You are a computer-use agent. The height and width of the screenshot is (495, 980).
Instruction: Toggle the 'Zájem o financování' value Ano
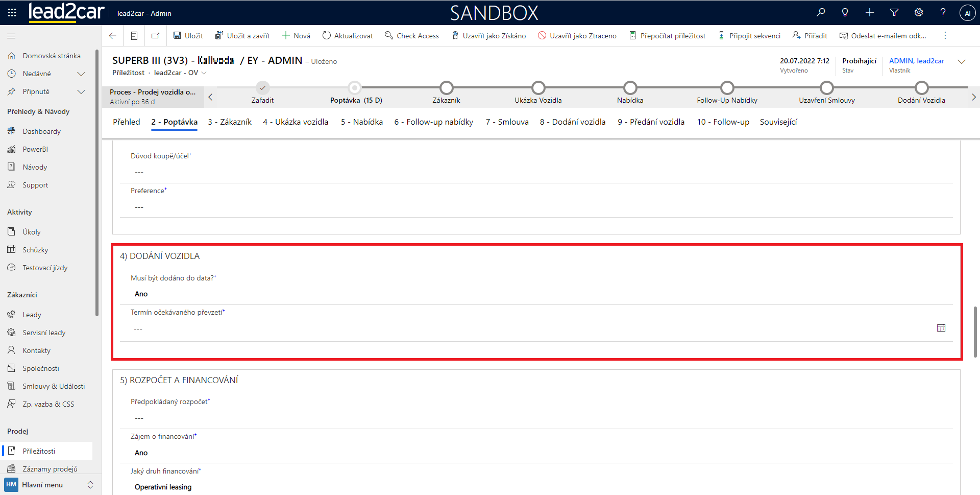pyautogui.click(x=141, y=453)
